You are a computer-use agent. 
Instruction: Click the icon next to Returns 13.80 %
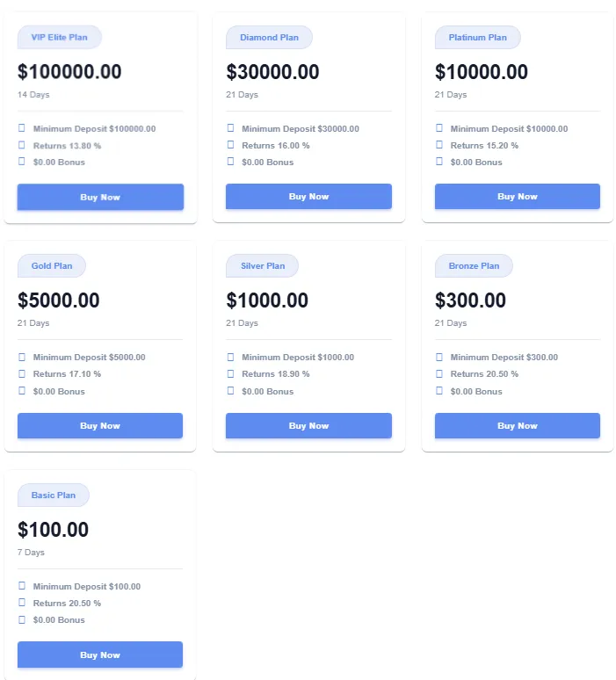coord(22,145)
